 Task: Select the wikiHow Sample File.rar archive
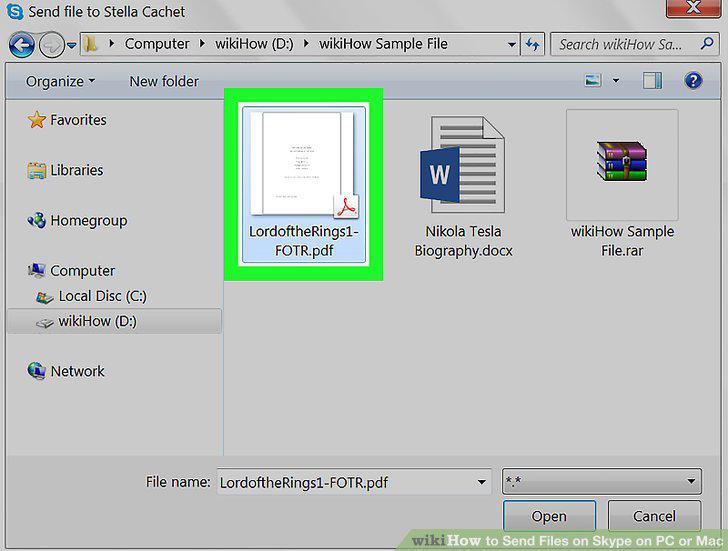coord(622,184)
